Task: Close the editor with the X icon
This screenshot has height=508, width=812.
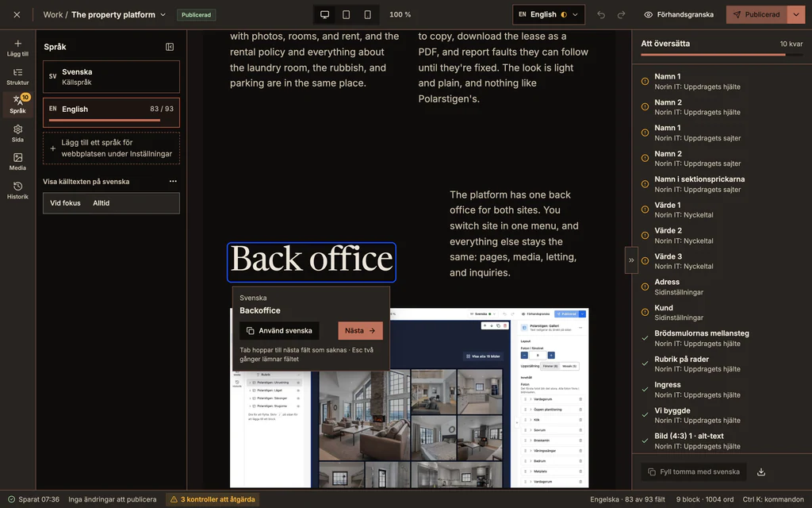Action: [x=17, y=14]
